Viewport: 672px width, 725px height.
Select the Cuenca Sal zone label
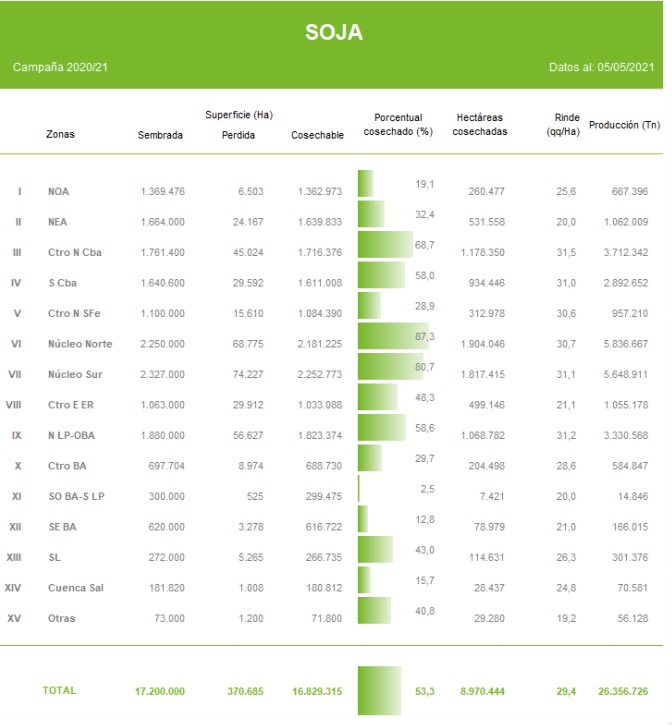75,588
